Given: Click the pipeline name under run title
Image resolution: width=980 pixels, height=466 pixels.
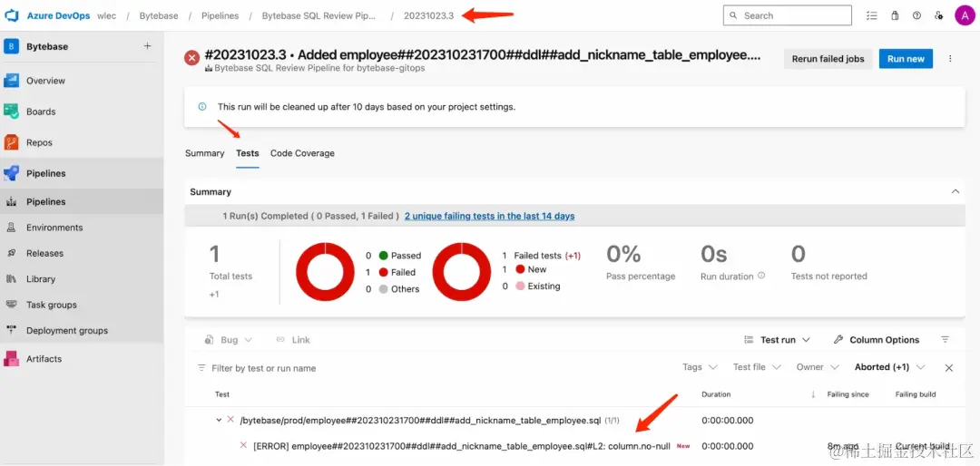Looking at the screenshot, I should pos(319,68).
